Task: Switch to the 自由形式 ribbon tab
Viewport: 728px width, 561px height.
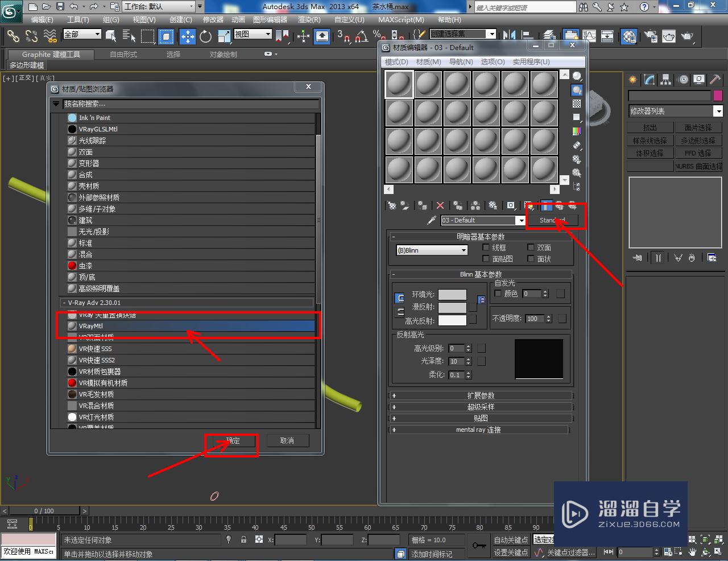Action: 123,55
